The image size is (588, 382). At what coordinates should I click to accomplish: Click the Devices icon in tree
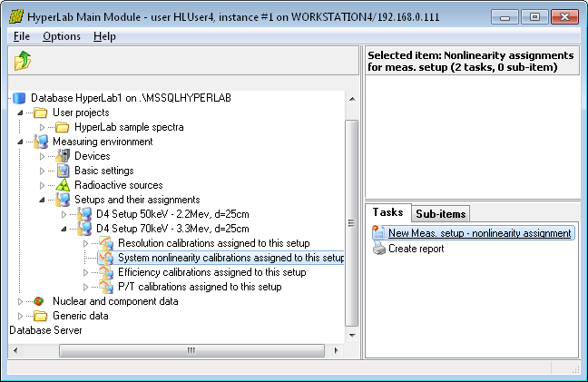pyautogui.click(x=63, y=156)
